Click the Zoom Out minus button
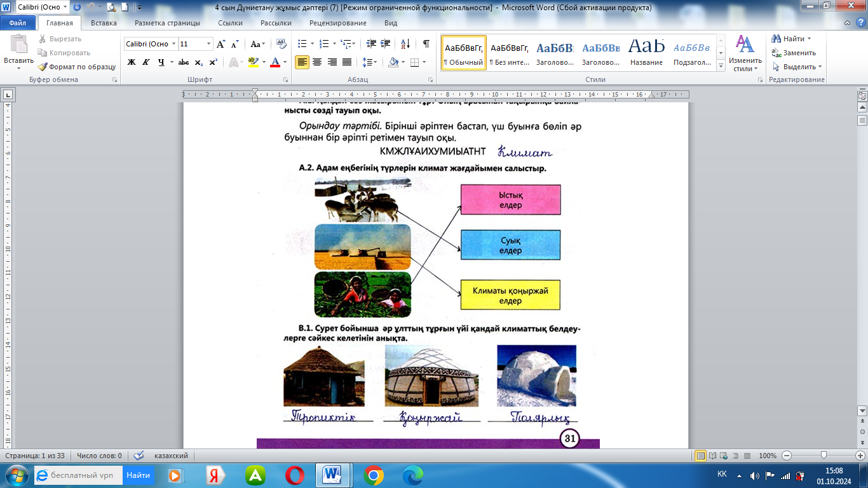The image size is (868, 488). (x=787, y=456)
